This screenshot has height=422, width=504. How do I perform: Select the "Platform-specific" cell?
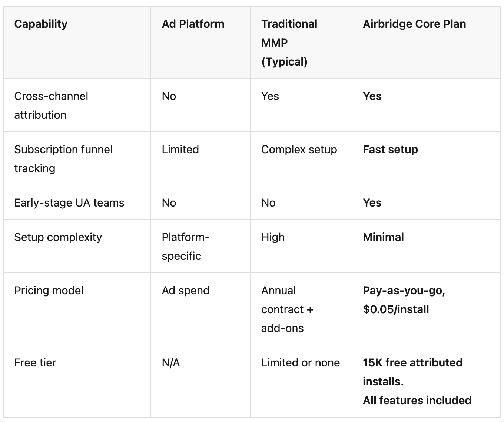[x=185, y=247]
